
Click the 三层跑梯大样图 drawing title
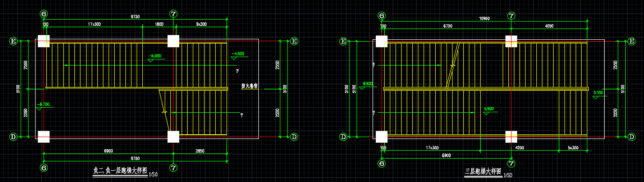point(483,172)
